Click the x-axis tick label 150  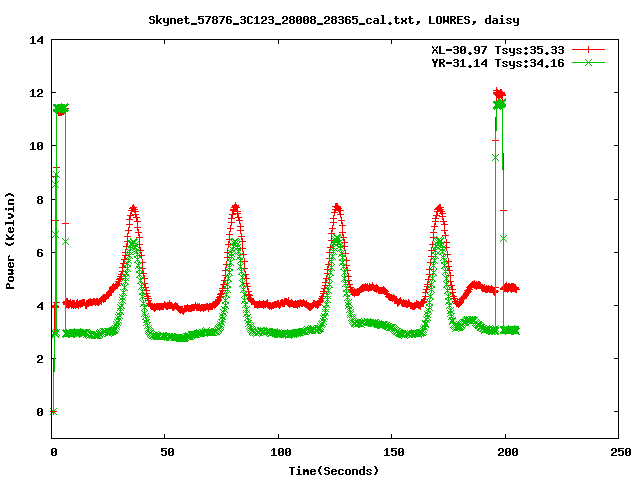coord(393,452)
